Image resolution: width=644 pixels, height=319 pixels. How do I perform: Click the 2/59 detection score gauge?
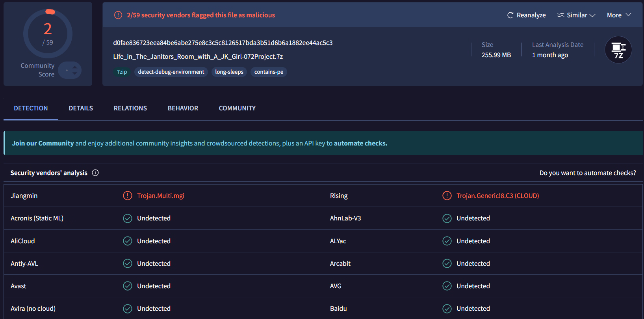tap(48, 34)
